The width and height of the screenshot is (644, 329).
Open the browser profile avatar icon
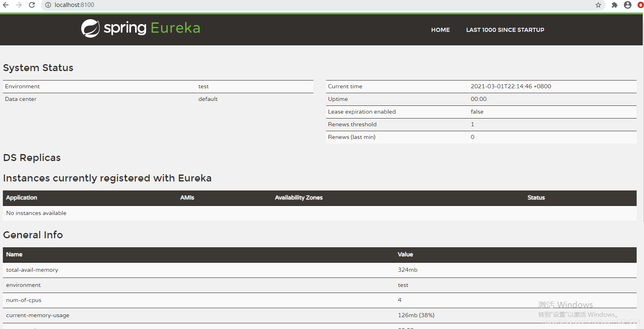[x=628, y=5]
